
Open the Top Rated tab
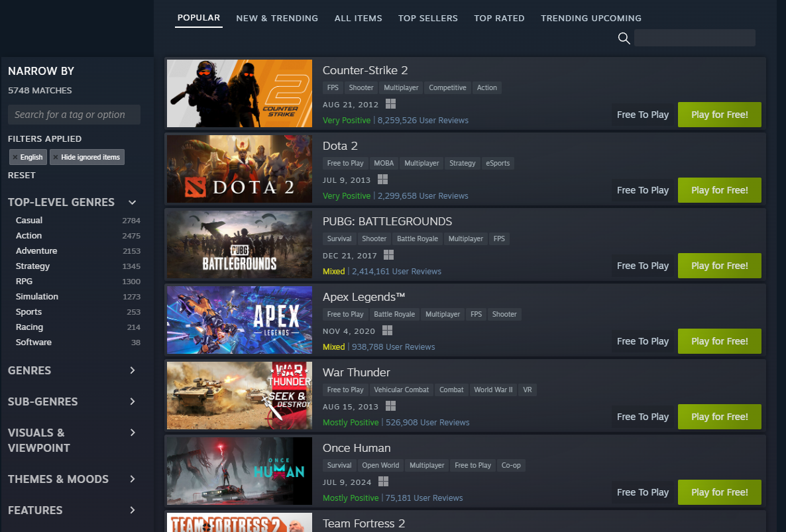[499, 19]
